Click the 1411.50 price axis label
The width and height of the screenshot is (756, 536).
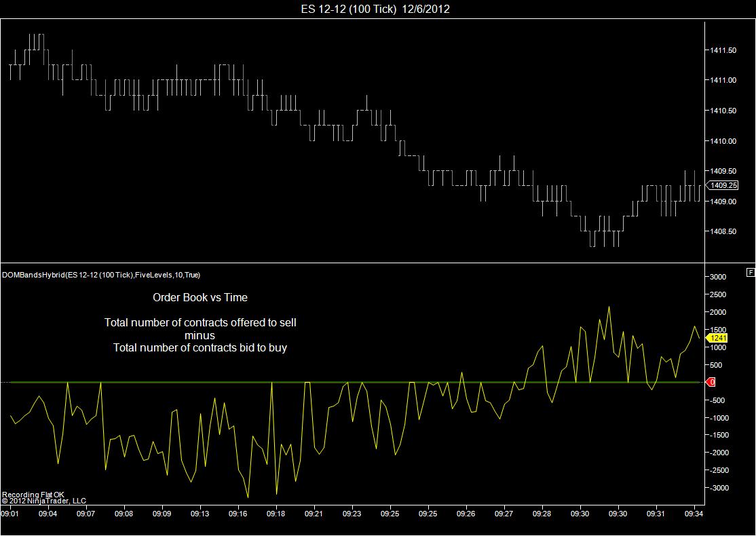(x=723, y=50)
